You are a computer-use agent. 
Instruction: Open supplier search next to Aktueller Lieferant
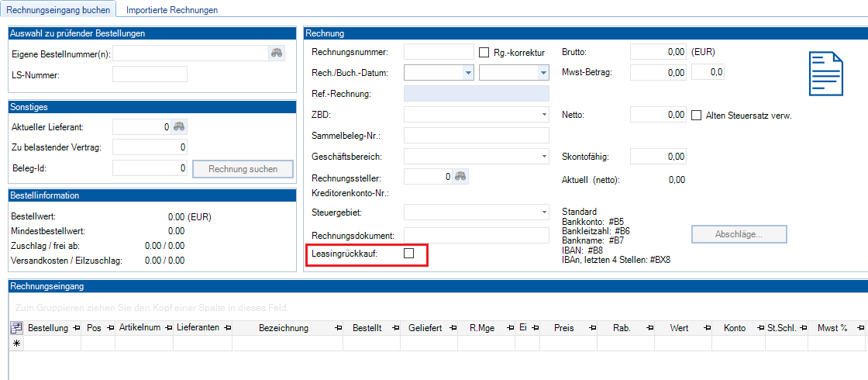pyautogui.click(x=179, y=126)
